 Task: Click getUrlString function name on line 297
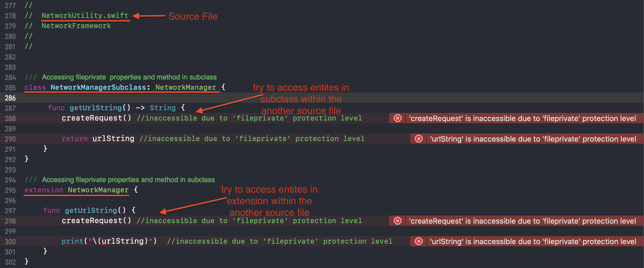pyautogui.click(x=91, y=210)
